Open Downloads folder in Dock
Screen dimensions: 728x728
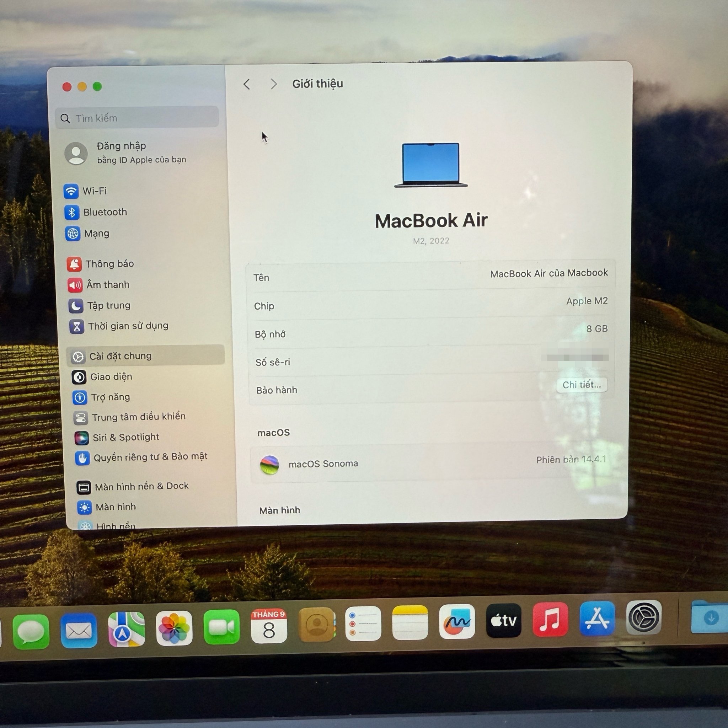click(x=710, y=617)
